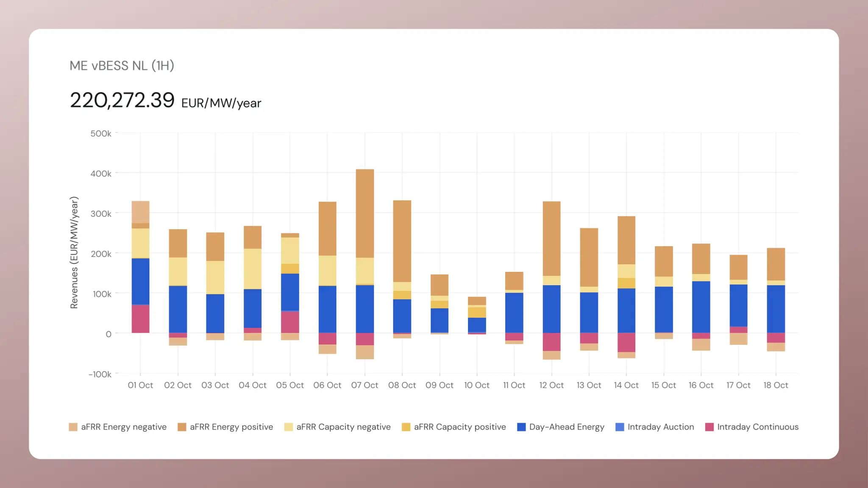Click the aFRR Energy negative legend label
The image size is (868, 488).
[x=124, y=427]
